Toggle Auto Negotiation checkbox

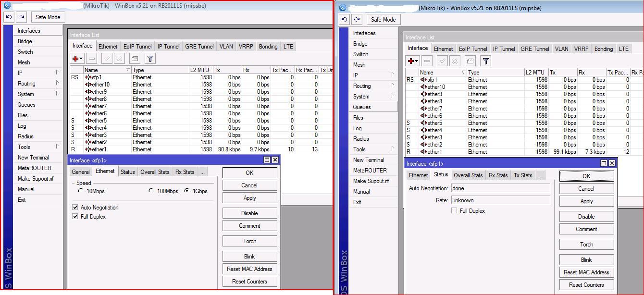[75, 208]
